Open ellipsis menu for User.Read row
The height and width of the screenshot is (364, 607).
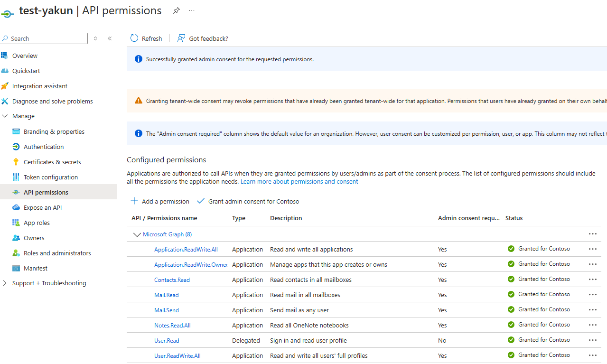point(592,340)
